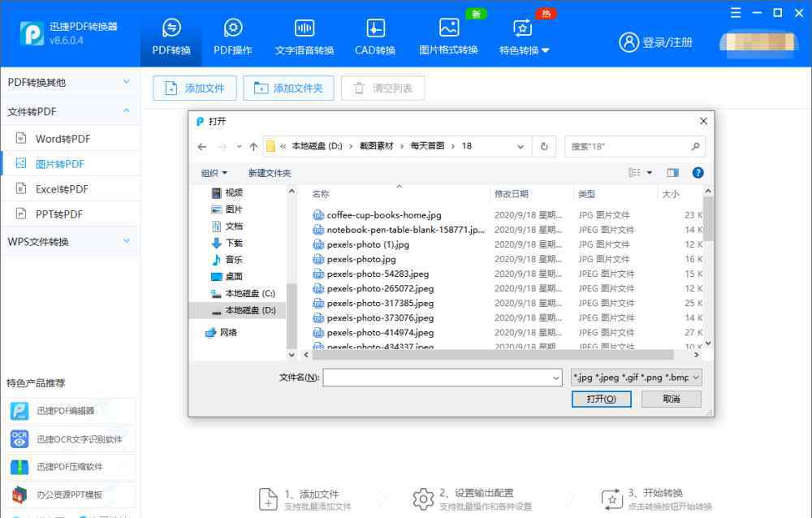This screenshot has height=518, width=812.
Task: Open 文字语音转换 tab
Action: click(x=304, y=37)
